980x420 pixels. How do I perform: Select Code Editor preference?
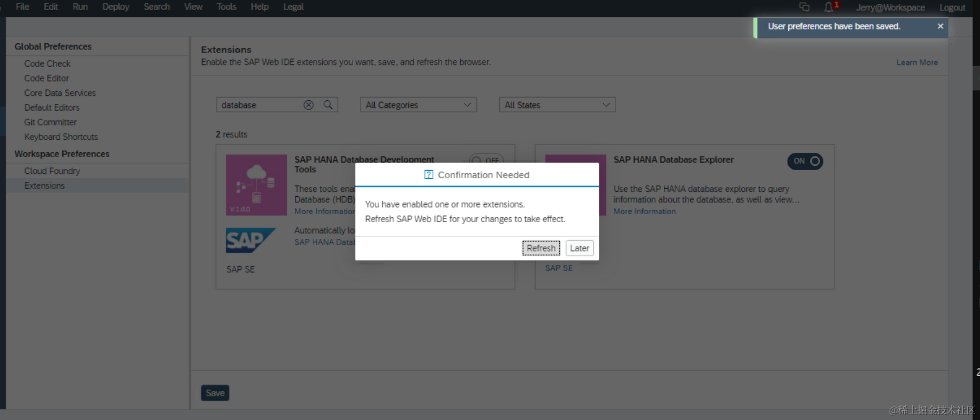[x=47, y=78]
